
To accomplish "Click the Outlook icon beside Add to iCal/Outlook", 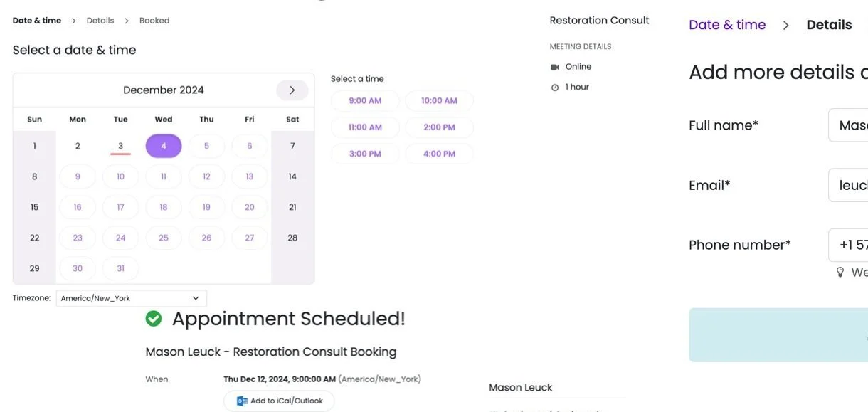I will click(242, 401).
